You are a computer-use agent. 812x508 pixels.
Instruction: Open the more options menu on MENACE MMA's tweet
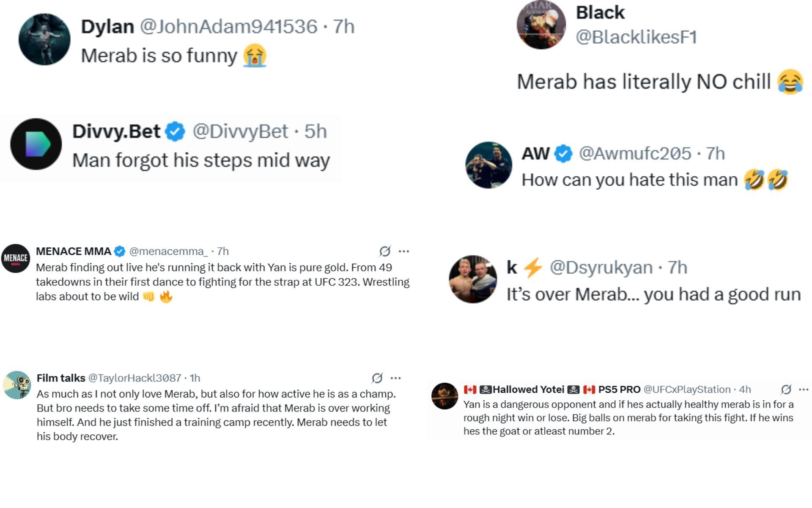click(404, 251)
